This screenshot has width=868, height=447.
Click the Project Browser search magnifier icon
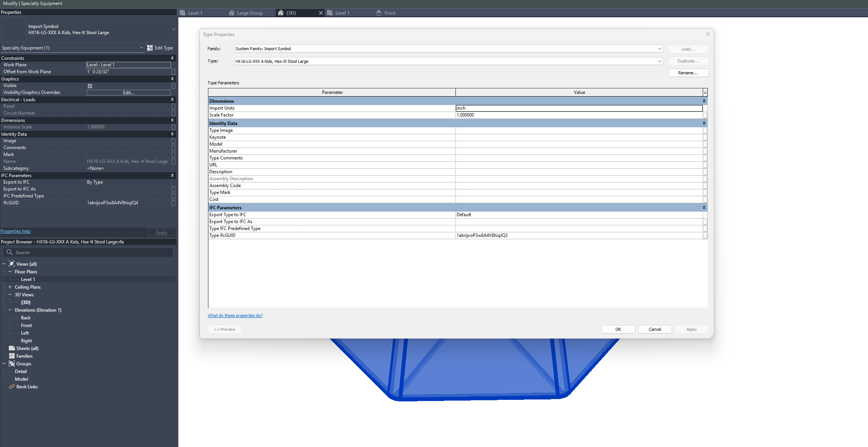(x=10, y=252)
